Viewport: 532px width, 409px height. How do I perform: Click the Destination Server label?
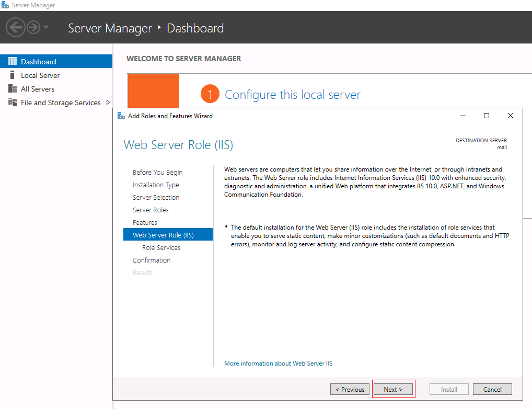(x=481, y=140)
